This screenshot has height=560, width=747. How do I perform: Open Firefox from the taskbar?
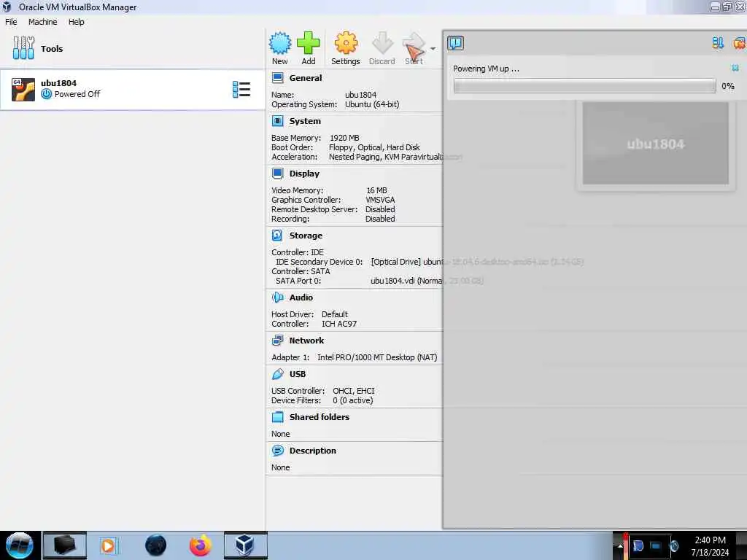click(x=200, y=545)
